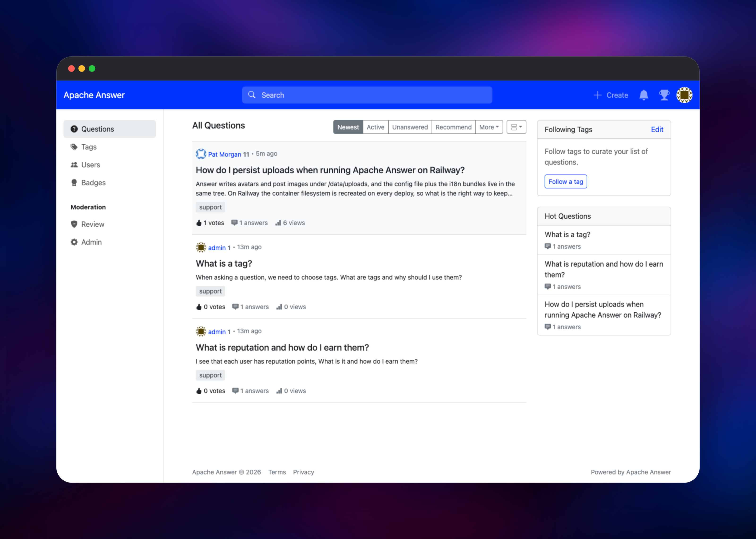Switch to Unanswered sort tab
Viewport: 756px width, 539px height.
point(410,127)
